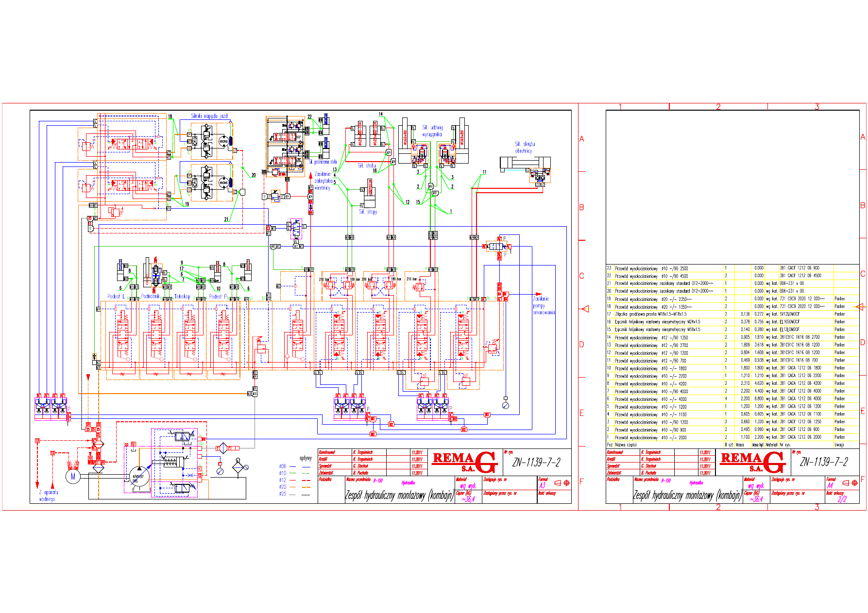Viewport: 868px width, 613px height.
Task: Click the 'Zasilanie zakrętaka wiertnicy' label
Action: pos(323,181)
